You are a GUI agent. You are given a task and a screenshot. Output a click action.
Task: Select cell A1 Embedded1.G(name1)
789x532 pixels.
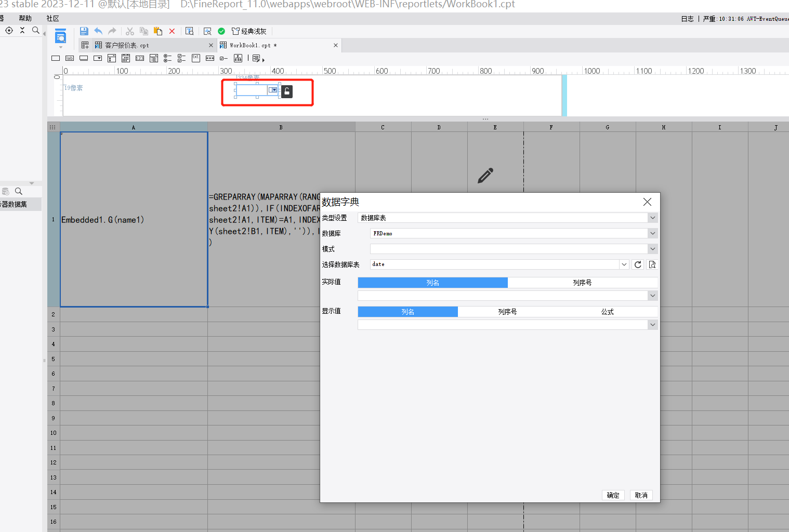click(x=134, y=219)
